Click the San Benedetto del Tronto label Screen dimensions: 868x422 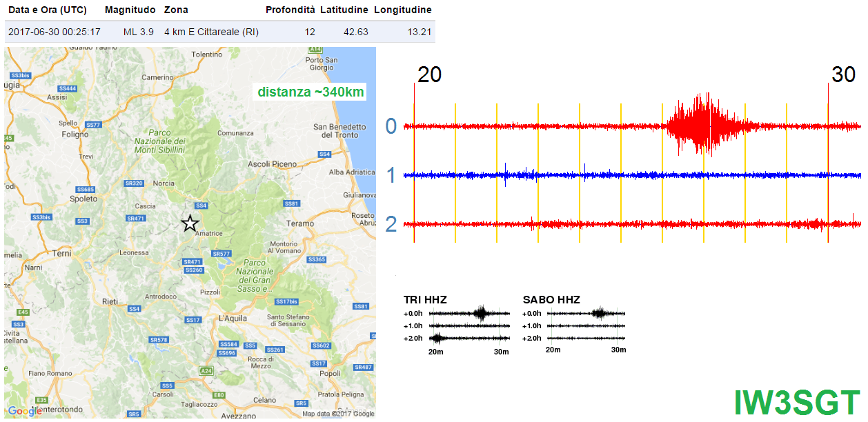[x=339, y=130]
